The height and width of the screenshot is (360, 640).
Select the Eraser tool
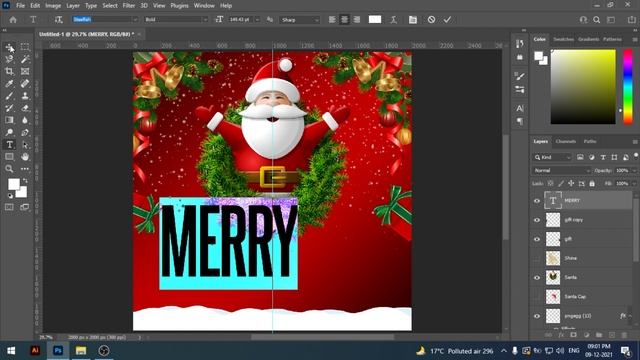coord(25,108)
